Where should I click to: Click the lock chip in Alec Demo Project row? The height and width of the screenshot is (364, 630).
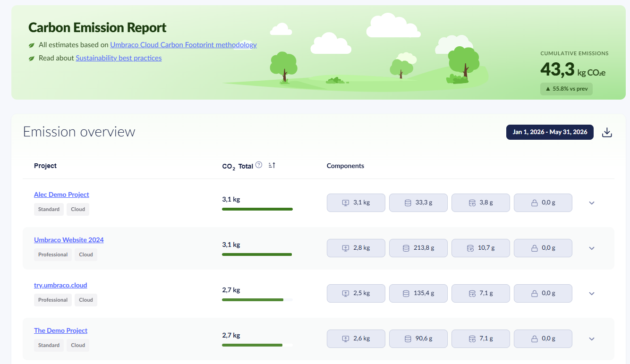pos(543,203)
